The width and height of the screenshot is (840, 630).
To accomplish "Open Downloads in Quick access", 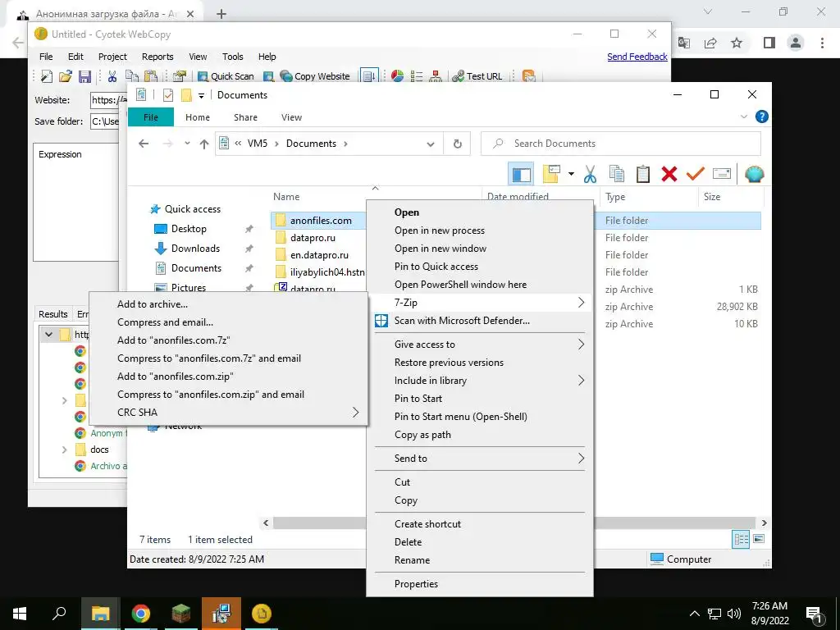I will (195, 249).
